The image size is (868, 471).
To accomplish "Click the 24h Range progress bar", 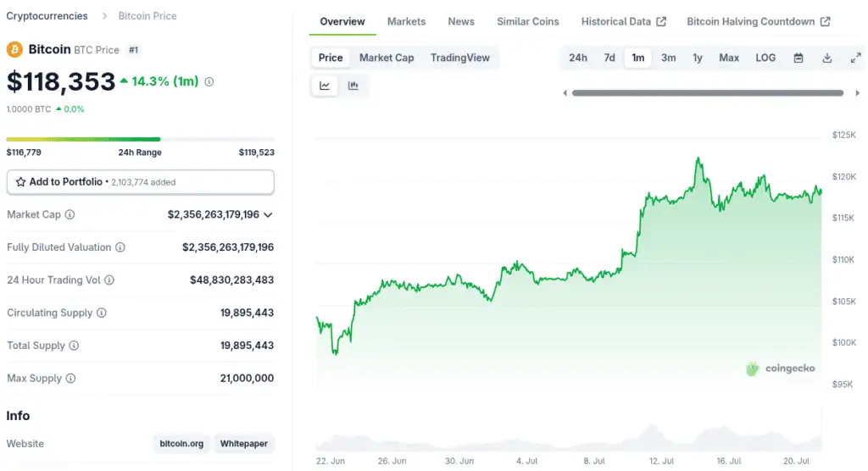I will [x=140, y=139].
